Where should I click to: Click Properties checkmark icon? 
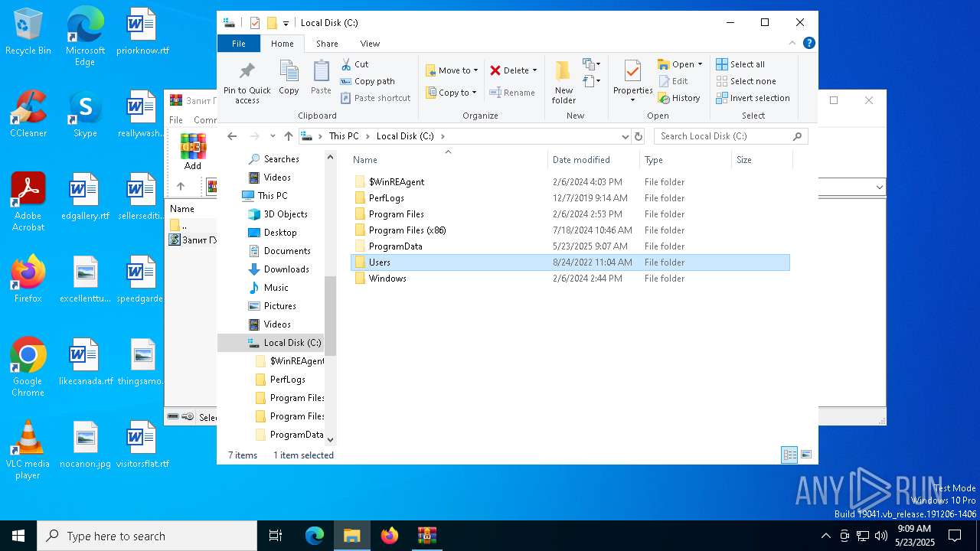click(632, 71)
